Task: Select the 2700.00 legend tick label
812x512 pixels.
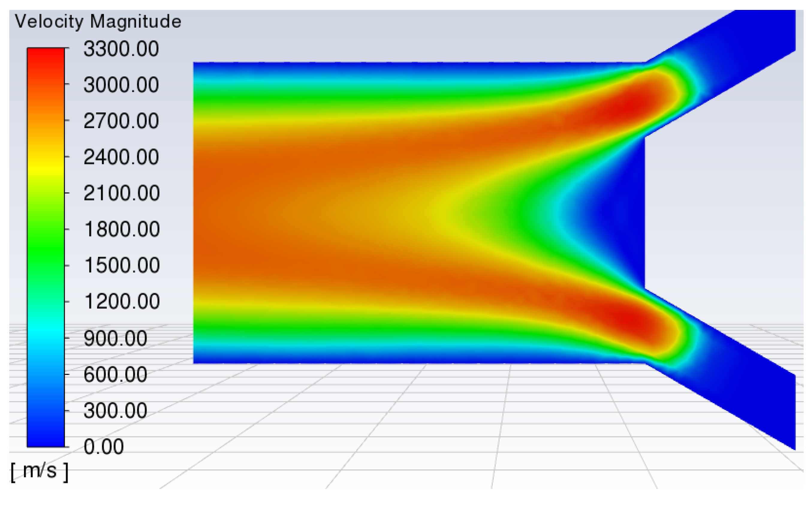Action: coord(121,121)
